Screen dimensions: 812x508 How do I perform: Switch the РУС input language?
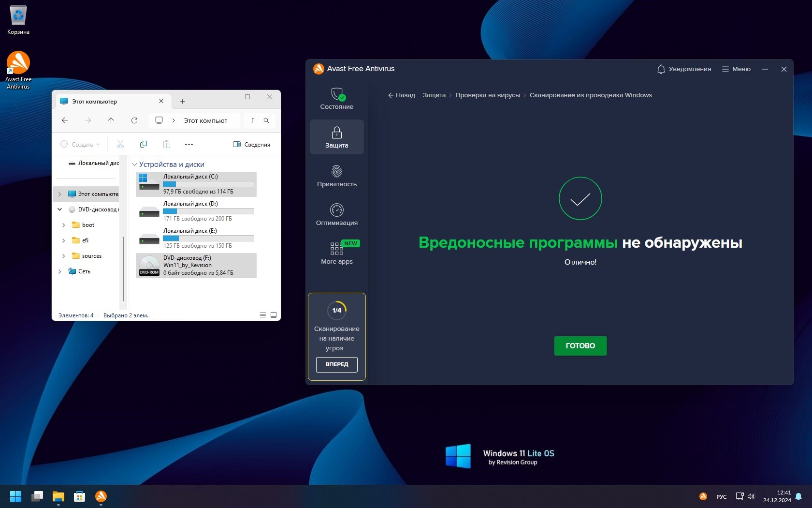coord(722,496)
